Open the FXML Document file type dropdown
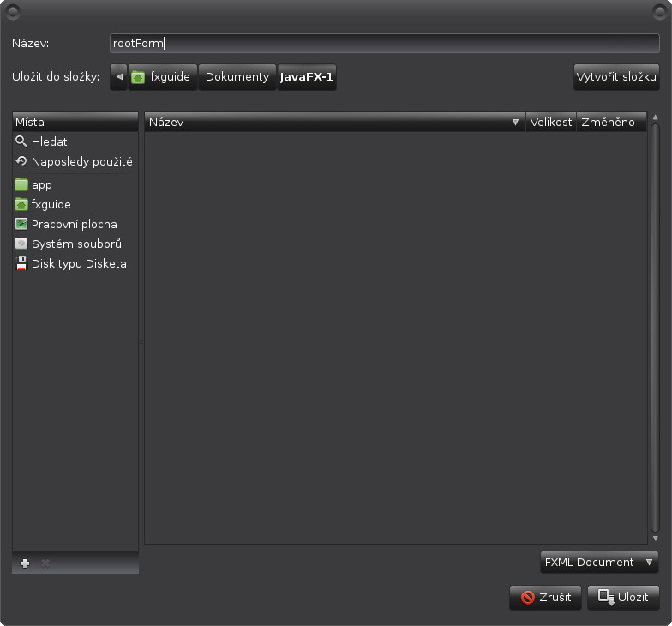672x626 pixels. pos(599,563)
